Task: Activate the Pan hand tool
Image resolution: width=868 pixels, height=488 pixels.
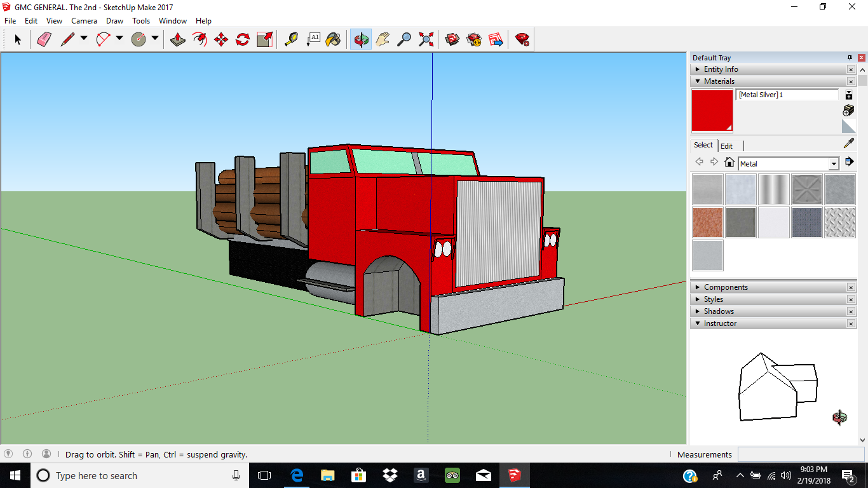Action: pos(383,39)
